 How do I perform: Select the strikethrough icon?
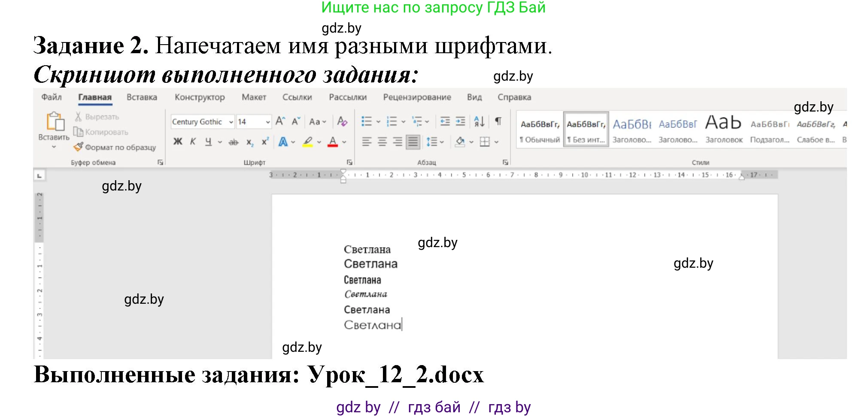pyautogui.click(x=233, y=142)
